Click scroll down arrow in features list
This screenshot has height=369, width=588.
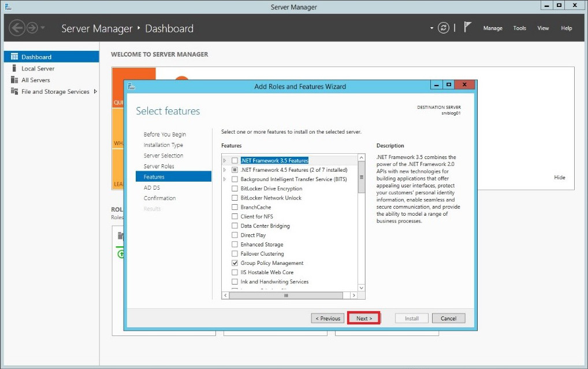pos(362,288)
